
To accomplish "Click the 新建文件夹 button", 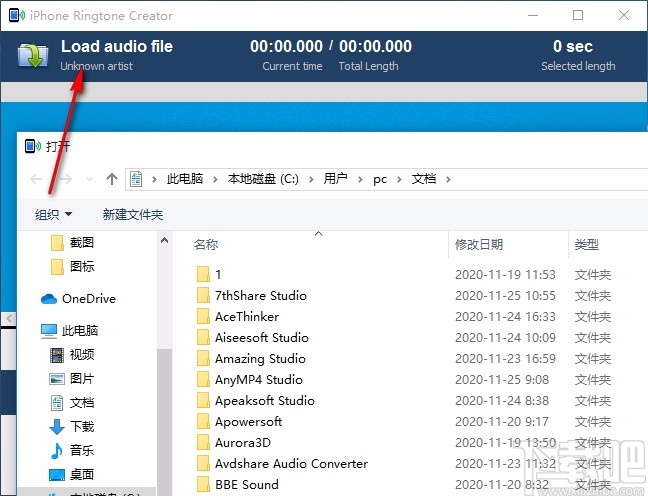I will pos(133,215).
